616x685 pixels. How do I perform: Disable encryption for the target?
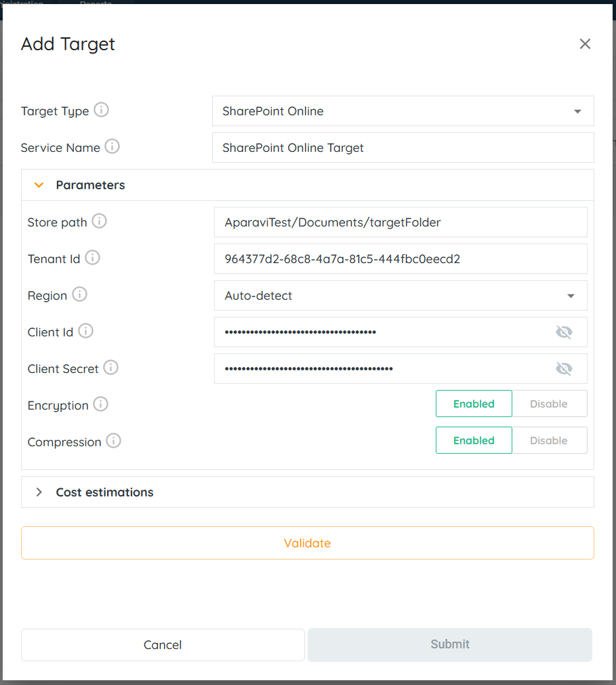pos(549,404)
